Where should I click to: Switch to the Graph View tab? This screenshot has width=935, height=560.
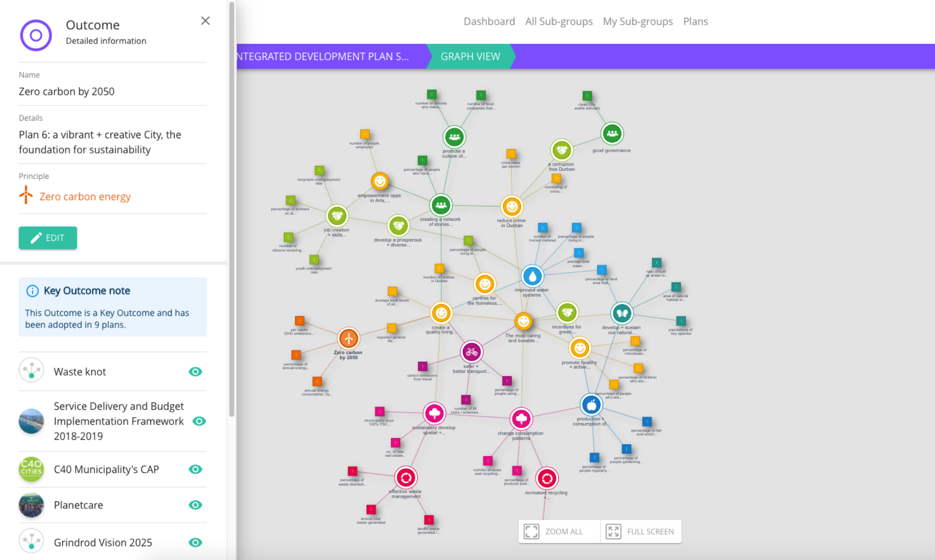(470, 57)
